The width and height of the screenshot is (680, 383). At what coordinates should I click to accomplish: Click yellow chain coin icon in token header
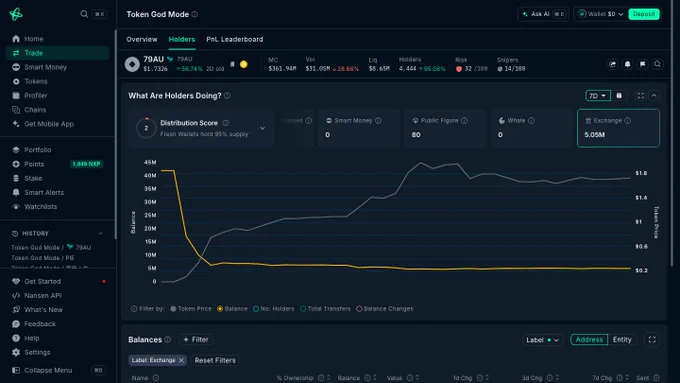click(x=244, y=64)
